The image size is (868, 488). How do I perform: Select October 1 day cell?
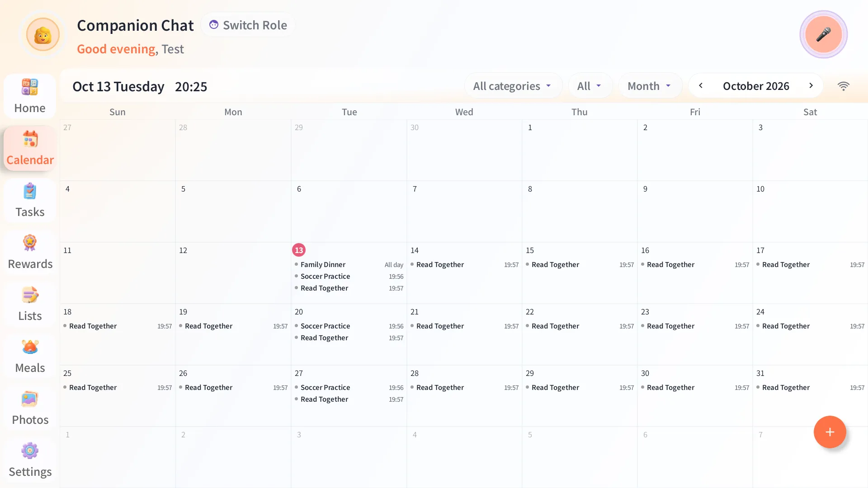pyautogui.click(x=580, y=150)
